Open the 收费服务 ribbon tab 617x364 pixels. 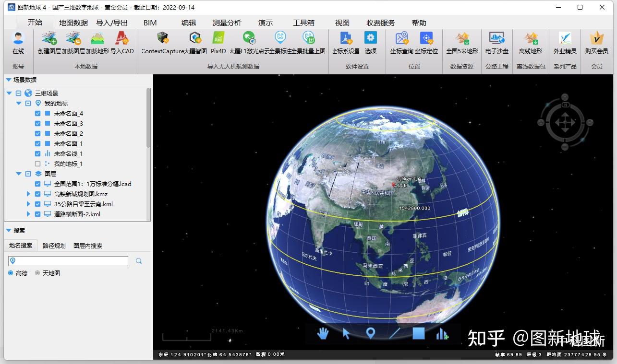point(381,23)
